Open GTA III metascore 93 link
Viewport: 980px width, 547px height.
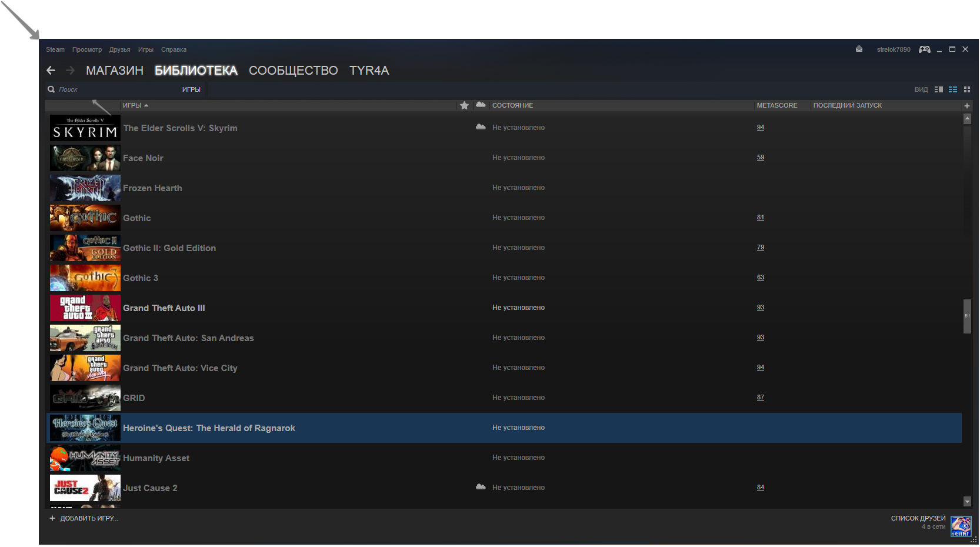(761, 307)
